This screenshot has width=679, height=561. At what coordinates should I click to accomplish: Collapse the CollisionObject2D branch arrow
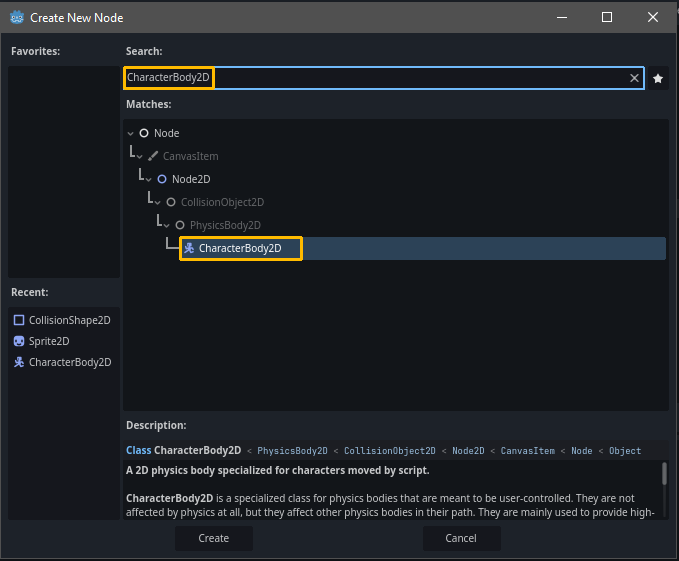pyautogui.click(x=157, y=202)
